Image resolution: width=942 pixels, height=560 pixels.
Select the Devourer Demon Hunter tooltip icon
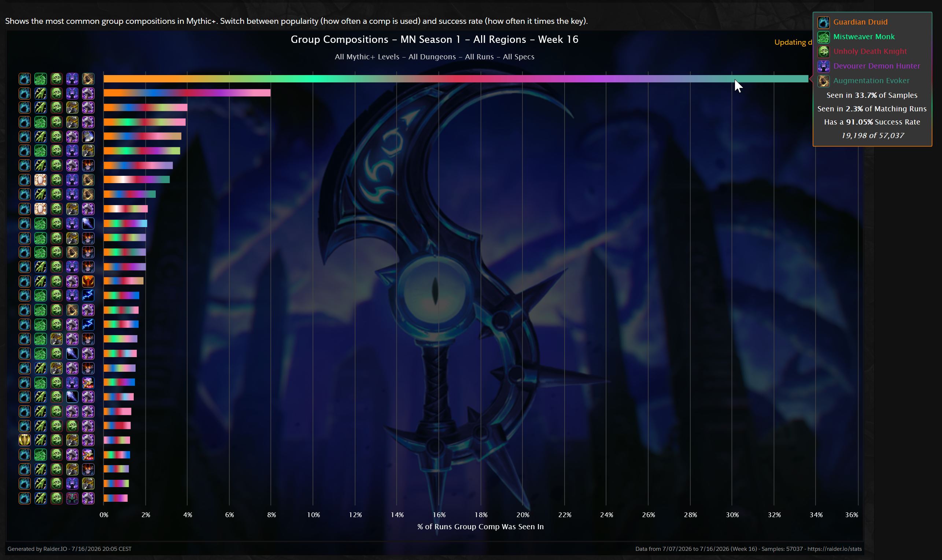click(x=824, y=66)
